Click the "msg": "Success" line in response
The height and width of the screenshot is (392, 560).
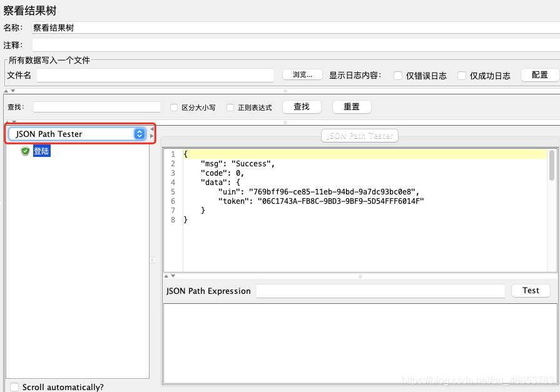coord(238,164)
